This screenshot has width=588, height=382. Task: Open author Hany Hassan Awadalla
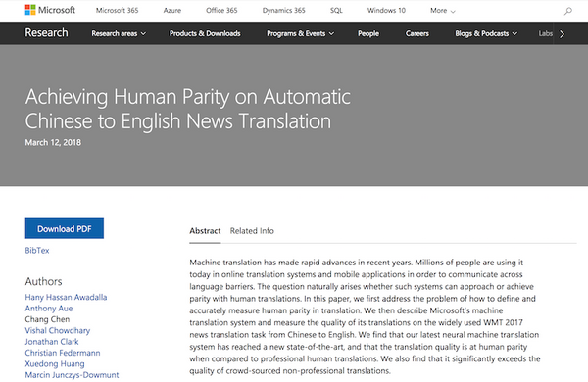[x=66, y=298]
